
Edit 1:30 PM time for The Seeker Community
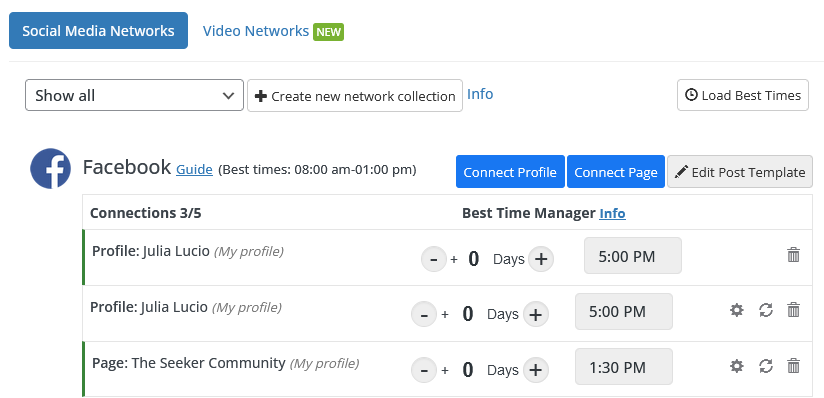[624, 367]
